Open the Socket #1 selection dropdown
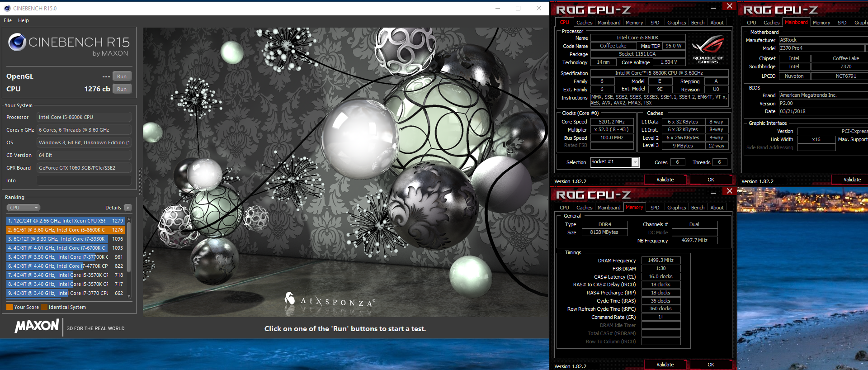The width and height of the screenshot is (868, 370). click(615, 162)
